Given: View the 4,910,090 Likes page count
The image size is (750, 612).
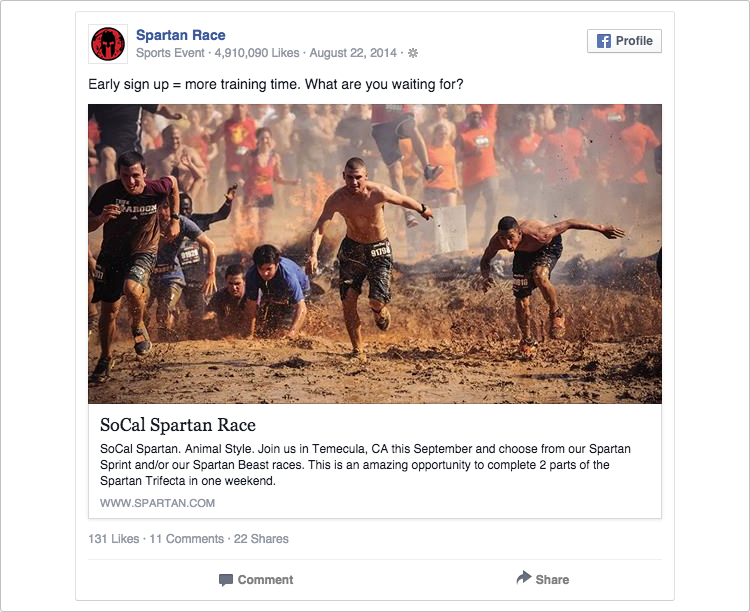Looking at the screenshot, I should (257, 53).
